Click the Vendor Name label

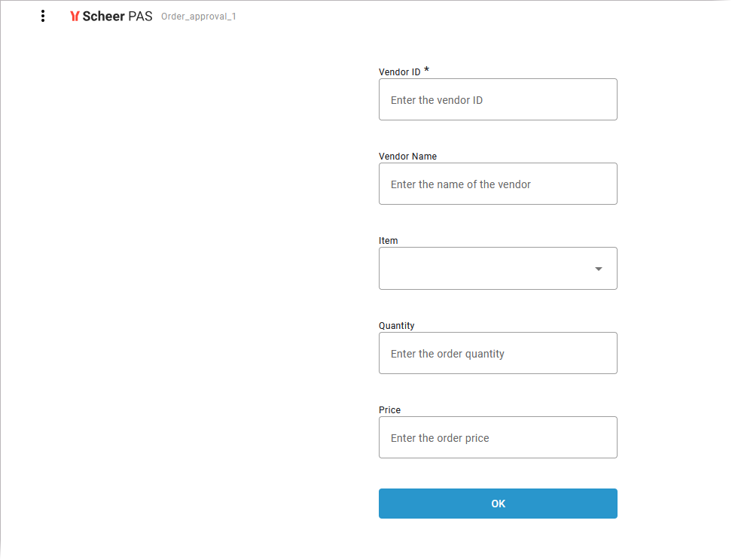click(407, 157)
